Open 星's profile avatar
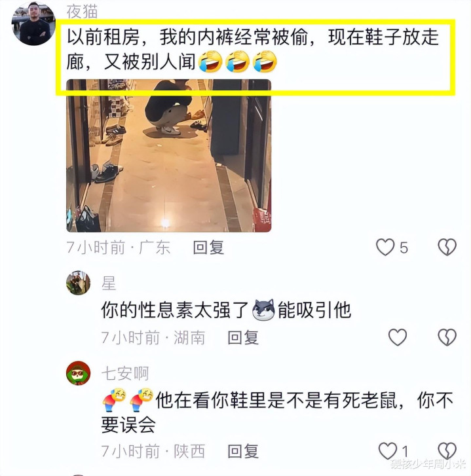This screenshot has width=471, height=476. [79, 283]
